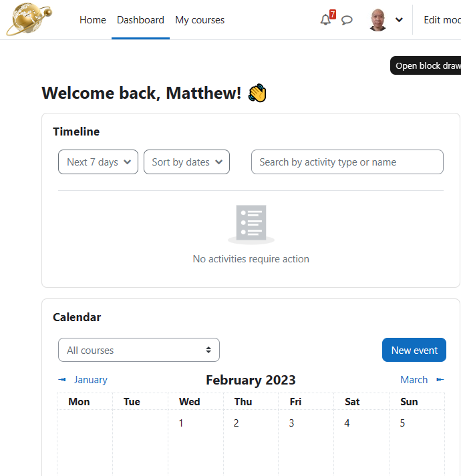
Task: Click the previous month arrow icon
Action: click(62, 379)
